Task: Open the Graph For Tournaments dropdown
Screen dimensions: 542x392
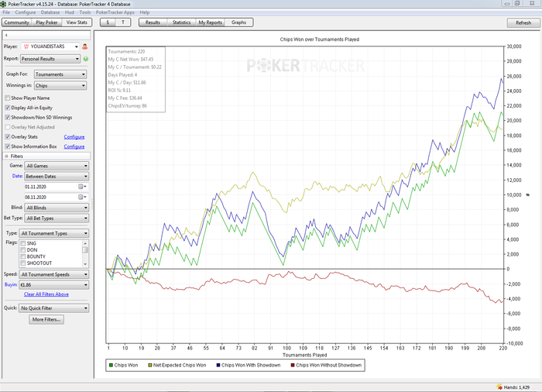Action: click(x=62, y=74)
